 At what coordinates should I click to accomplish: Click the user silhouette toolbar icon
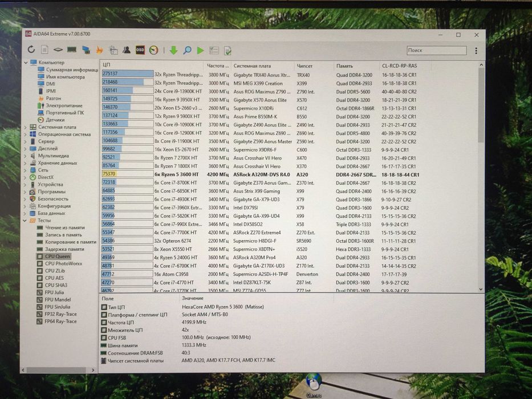127,50
